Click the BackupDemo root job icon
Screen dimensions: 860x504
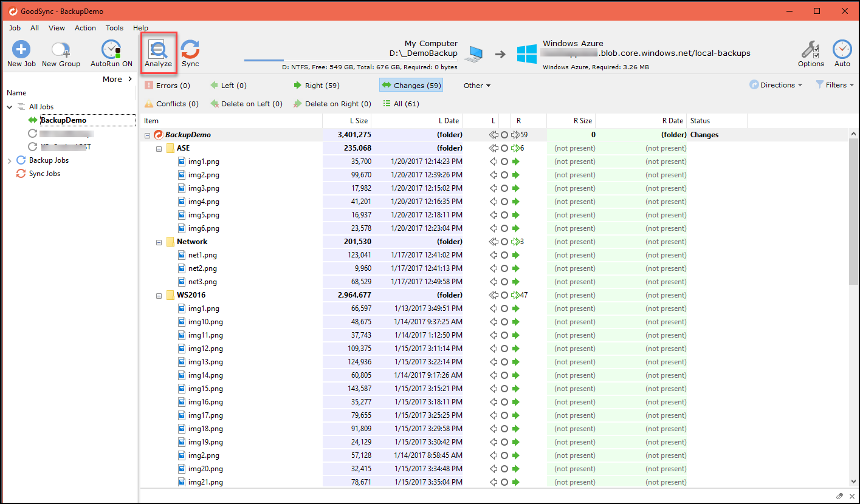[159, 135]
